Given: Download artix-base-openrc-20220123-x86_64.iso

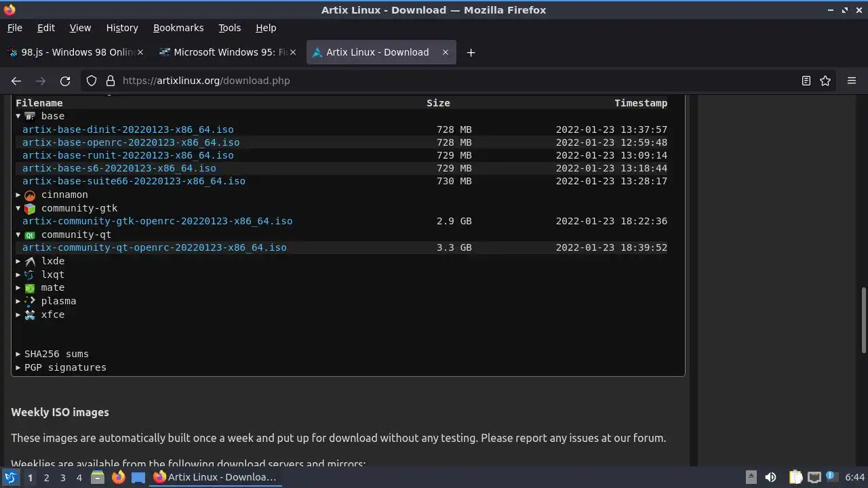Looking at the screenshot, I should (131, 142).
